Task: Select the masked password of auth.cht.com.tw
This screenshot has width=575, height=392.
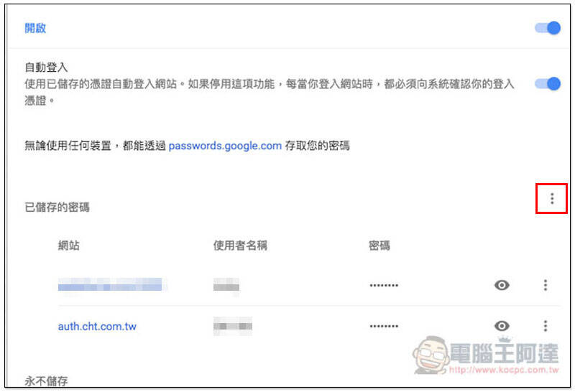Action: coord(384,326)
